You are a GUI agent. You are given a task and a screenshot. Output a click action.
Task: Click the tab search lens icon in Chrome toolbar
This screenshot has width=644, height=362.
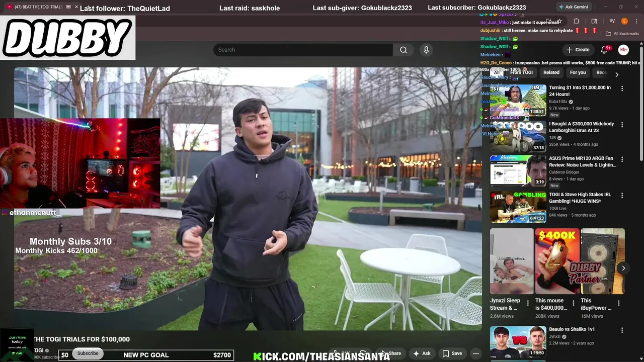pos(594,21)
